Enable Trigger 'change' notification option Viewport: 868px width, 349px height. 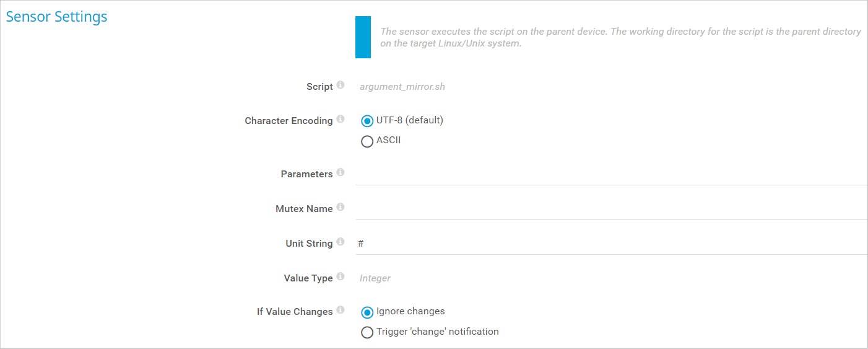[x=367, y=332]
